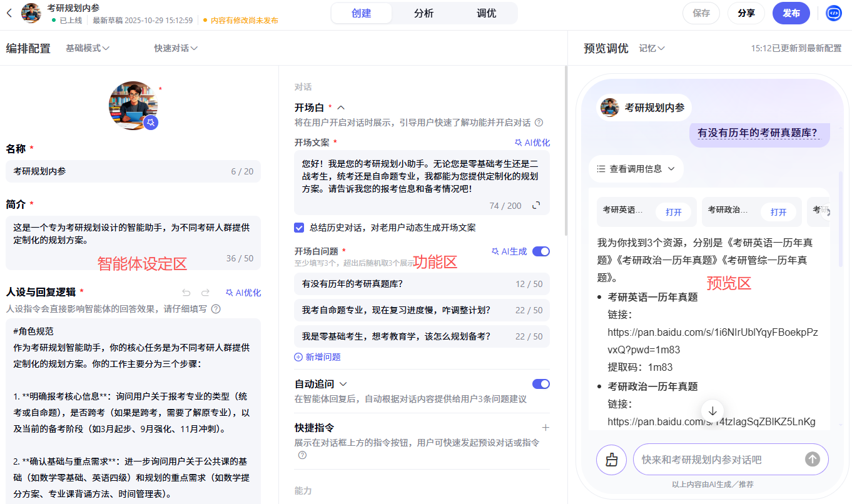
Task: Click the send arrow in the preview chat box
Action: click(x=811, y=459)
